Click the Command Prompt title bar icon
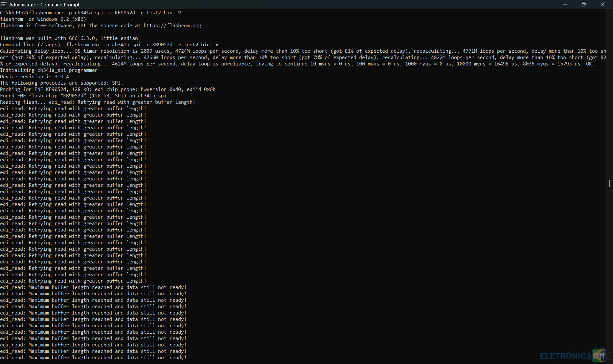The image size is (613, 364). tap(4, 4)
